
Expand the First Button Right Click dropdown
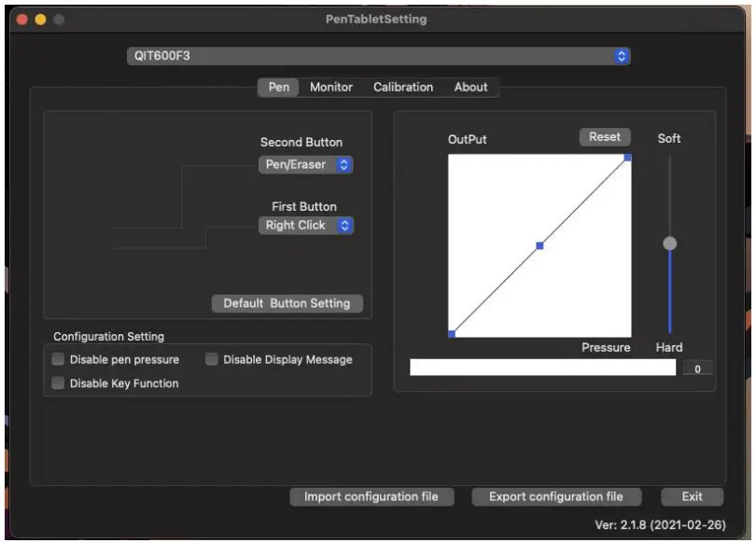305,225
